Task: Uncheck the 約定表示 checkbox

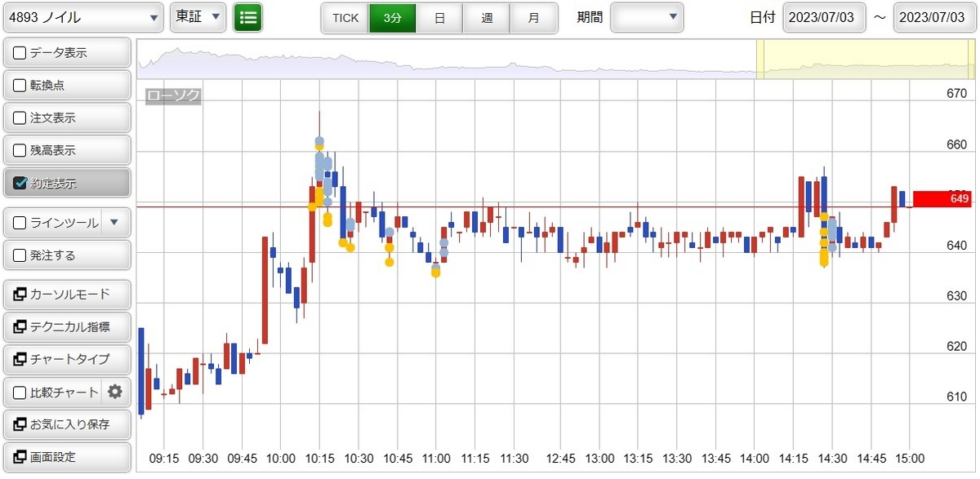Action: [x=20, y=183]
